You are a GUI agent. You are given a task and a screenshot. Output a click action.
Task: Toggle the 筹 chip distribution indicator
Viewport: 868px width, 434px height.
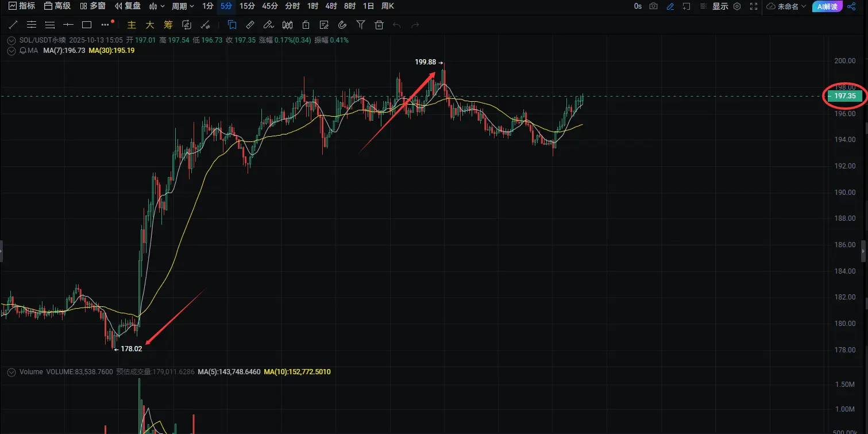tap(168, 25)
